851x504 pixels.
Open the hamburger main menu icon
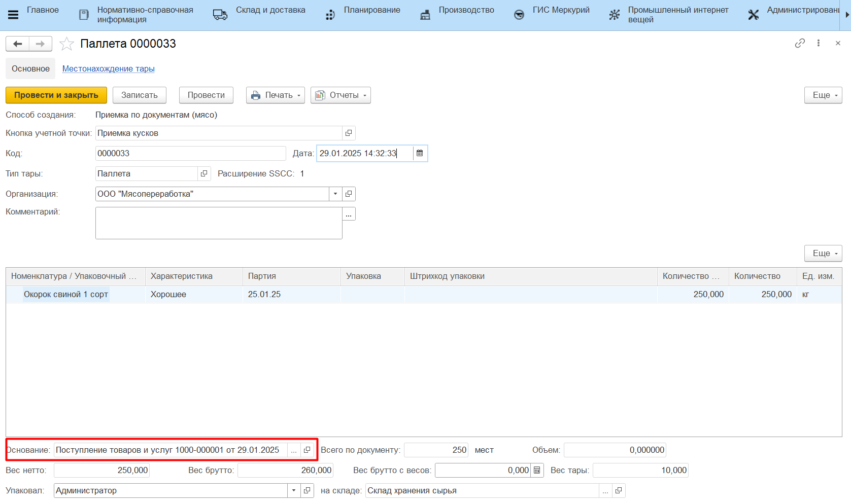(13, 15)
